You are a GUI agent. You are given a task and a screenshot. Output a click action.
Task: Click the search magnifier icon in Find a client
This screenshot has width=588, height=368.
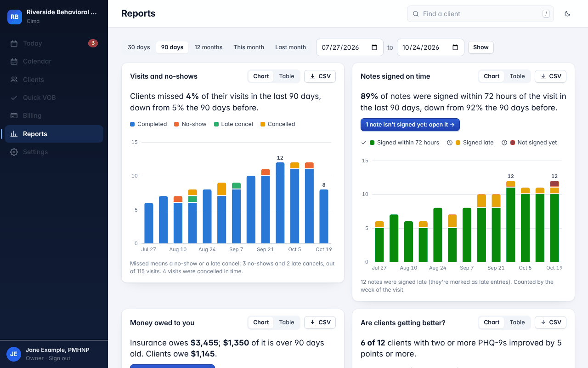click(x=416, y=14)
